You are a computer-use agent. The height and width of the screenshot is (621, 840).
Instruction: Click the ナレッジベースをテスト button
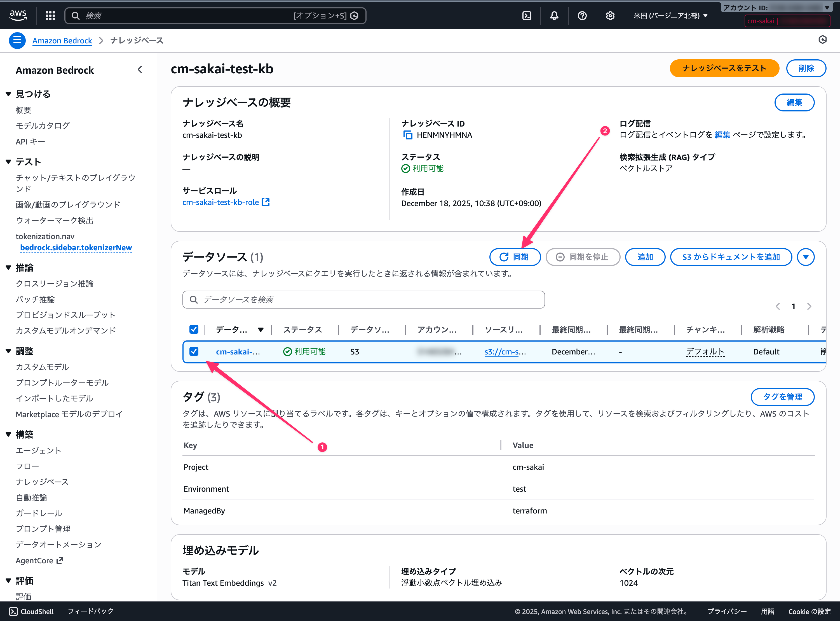[x=724, y=68]
